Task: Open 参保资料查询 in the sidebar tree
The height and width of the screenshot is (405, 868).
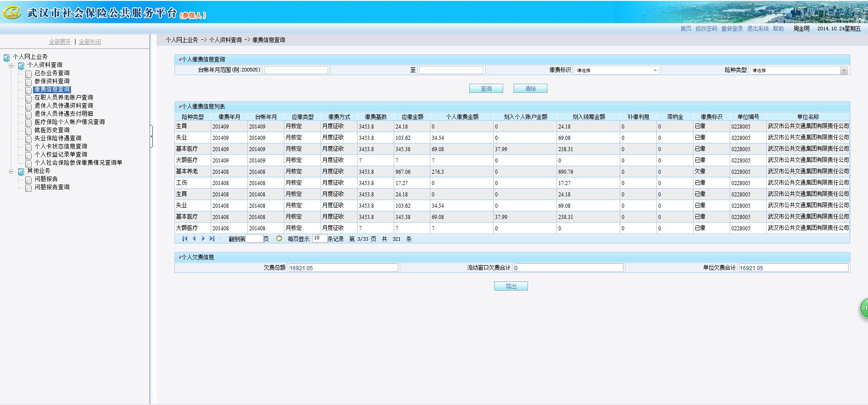Action: pos(52,81)
